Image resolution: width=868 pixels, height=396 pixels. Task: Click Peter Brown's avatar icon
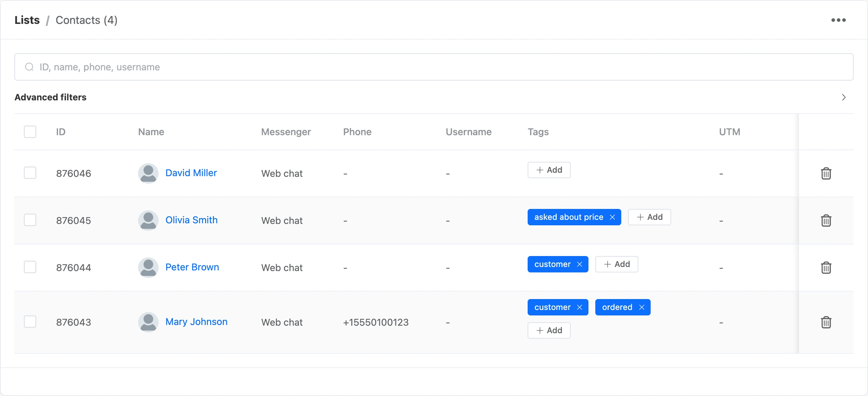[x=148, y=268]
